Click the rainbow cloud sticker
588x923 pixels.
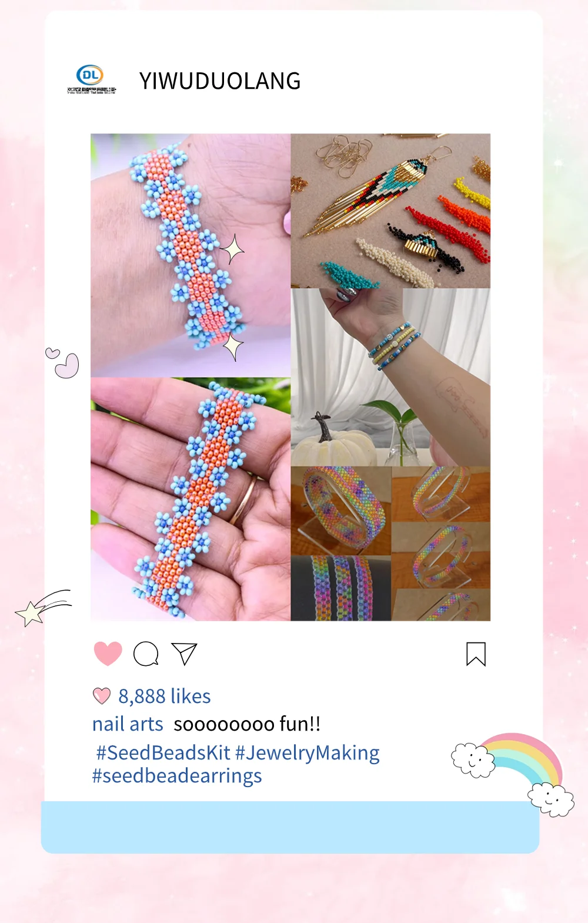coord(513,774)
